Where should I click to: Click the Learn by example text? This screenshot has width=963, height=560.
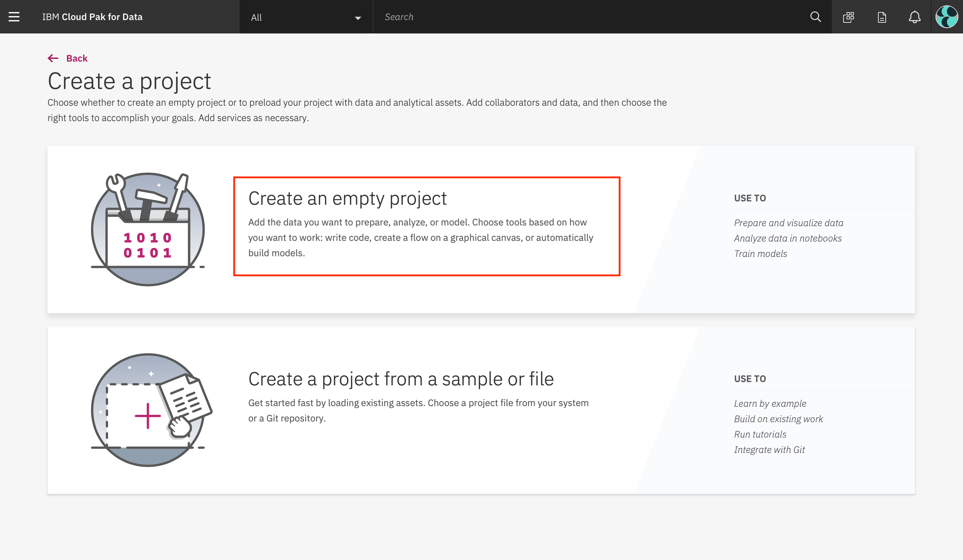click(x=770, y=403)
